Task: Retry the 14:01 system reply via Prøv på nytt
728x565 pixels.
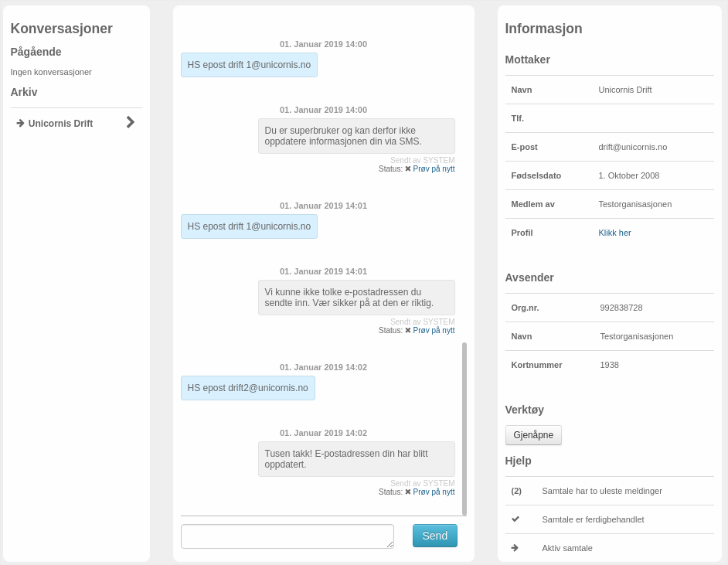Action: pyautogui.click(x=434, y=331)
